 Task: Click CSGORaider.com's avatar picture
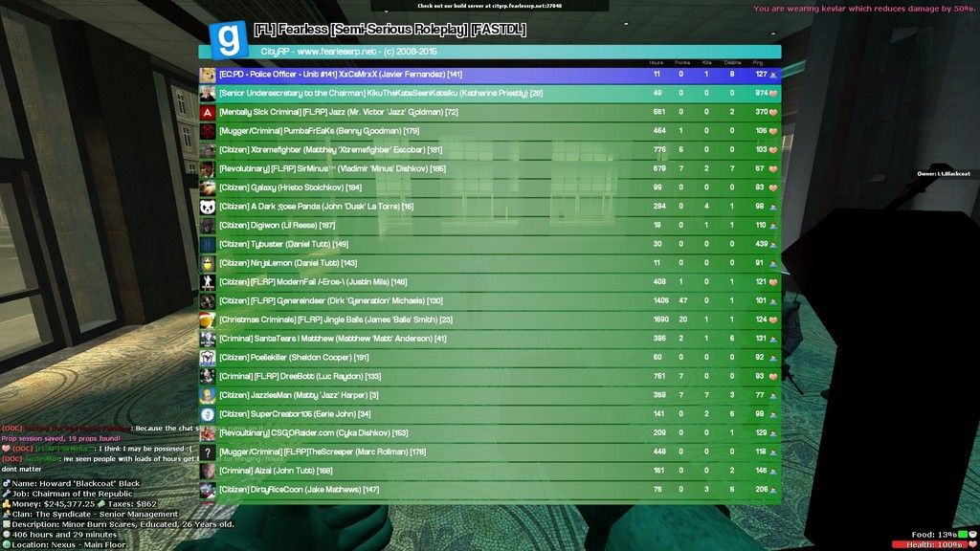pyautogui.click(x=208, y=433)
